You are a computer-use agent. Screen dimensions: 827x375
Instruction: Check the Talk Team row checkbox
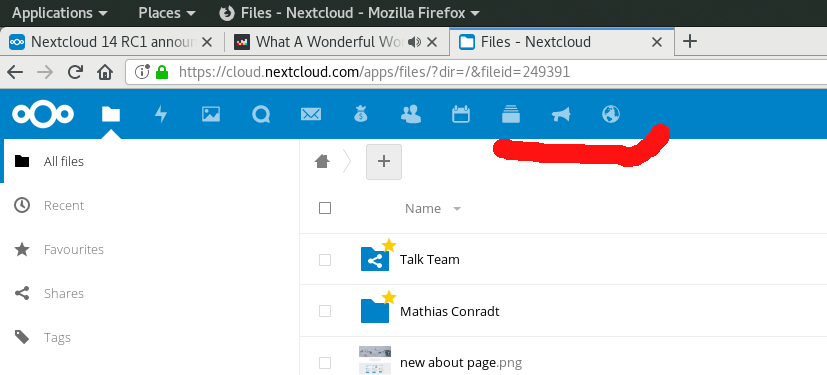pyautogui.click(x=325, y=259)
